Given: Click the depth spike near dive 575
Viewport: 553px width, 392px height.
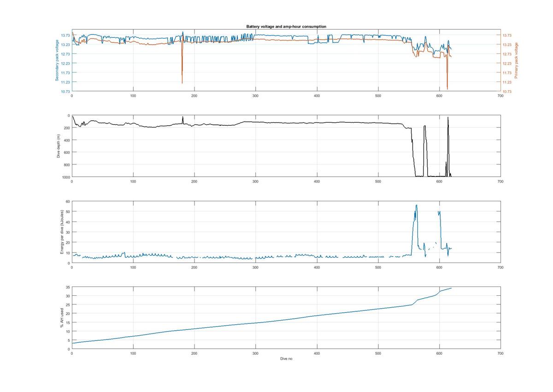Looking at the screenshot, I should tap(425, 126).
